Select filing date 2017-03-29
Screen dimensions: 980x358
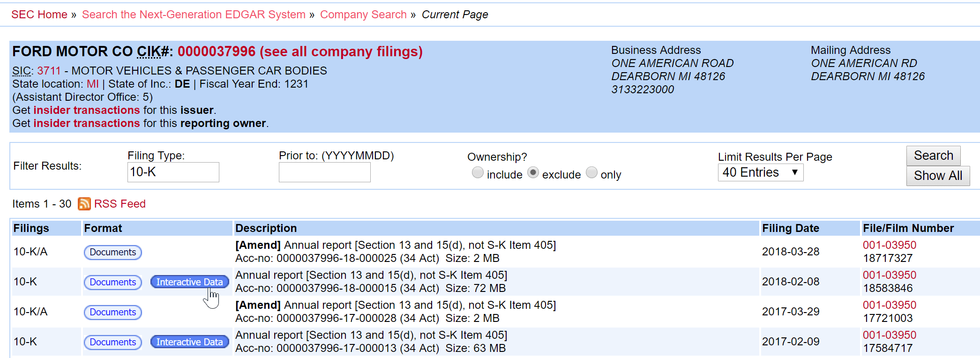pyautogui.click(x=791, y=312)
